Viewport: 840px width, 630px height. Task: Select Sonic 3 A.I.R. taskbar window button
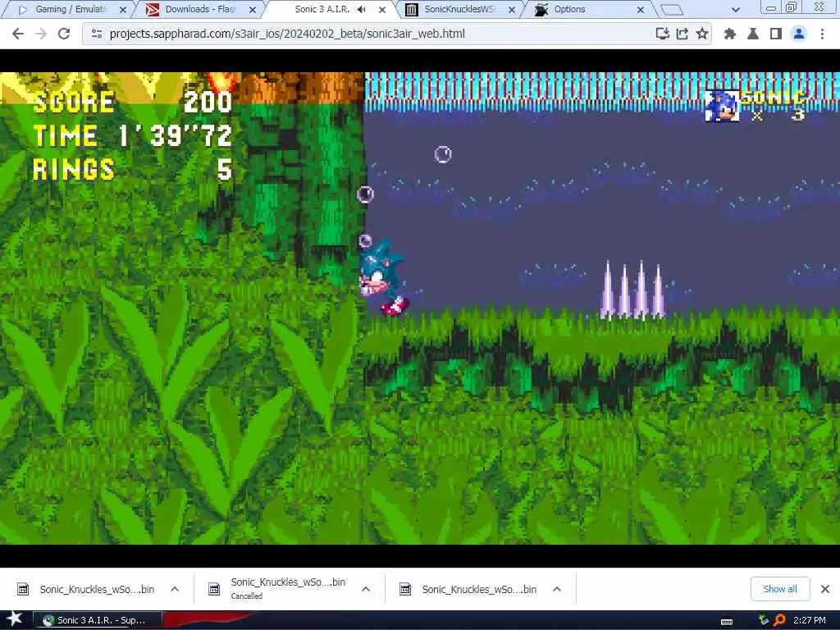[98, 620]
